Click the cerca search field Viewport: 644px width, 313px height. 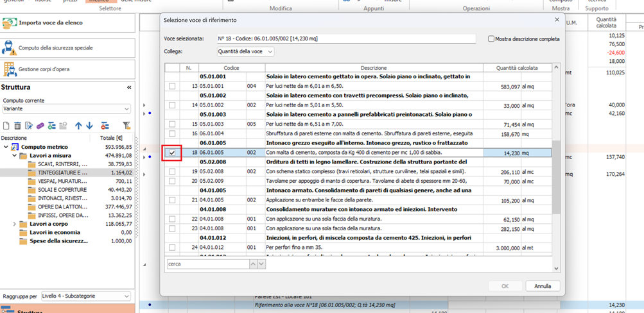[x=208, y=265]
